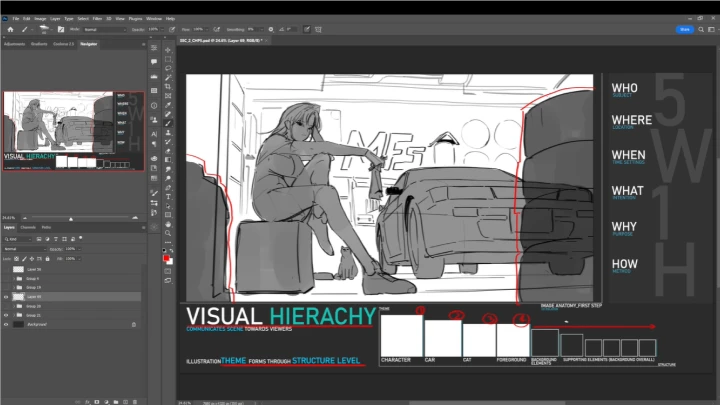
Task: Switch to the Paths tab
Action: pyautogui.click(x=46, y=227)
